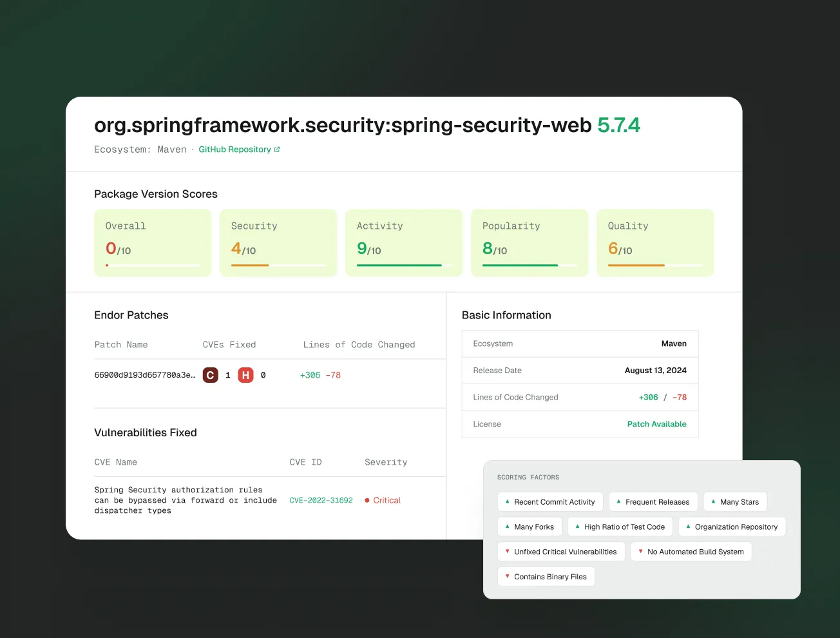Click the Critical severity label
Viewport: 840px width, 638px height.
pos(387,500)
